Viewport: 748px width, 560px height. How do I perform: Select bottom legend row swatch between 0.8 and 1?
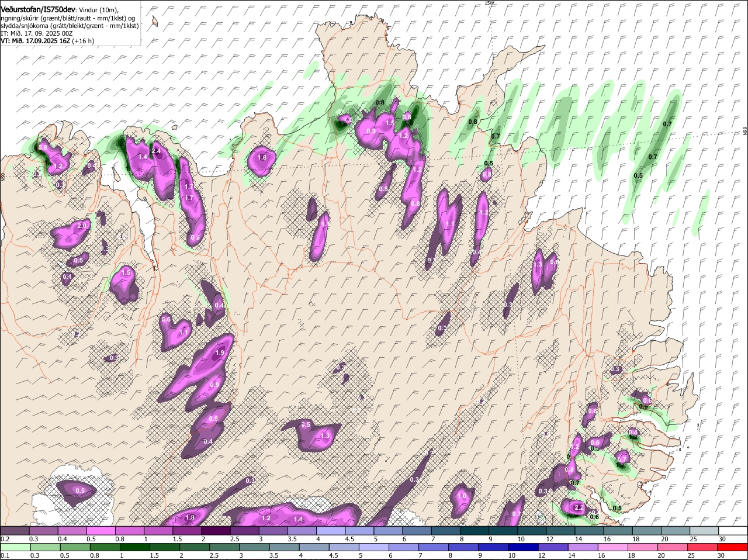pyautogui.click(x=105, y=548)
